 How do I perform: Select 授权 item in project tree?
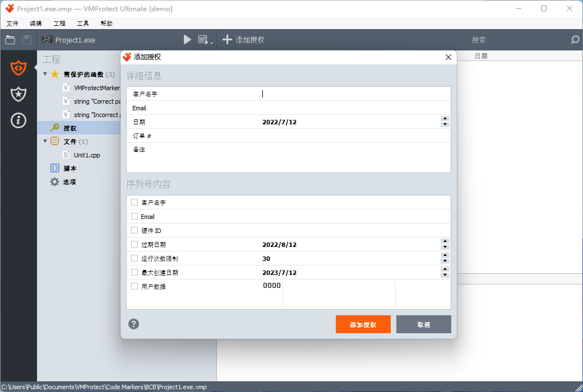[70, 128]
